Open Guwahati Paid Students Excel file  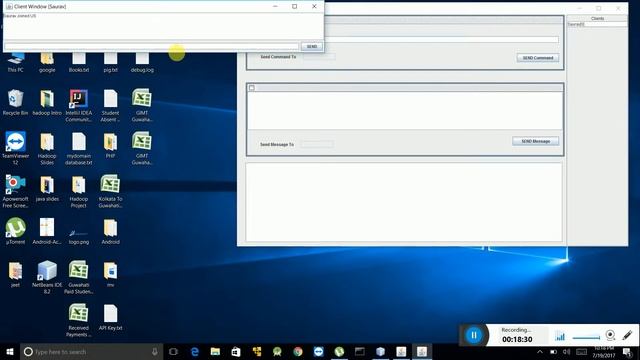tap(78, 277)
